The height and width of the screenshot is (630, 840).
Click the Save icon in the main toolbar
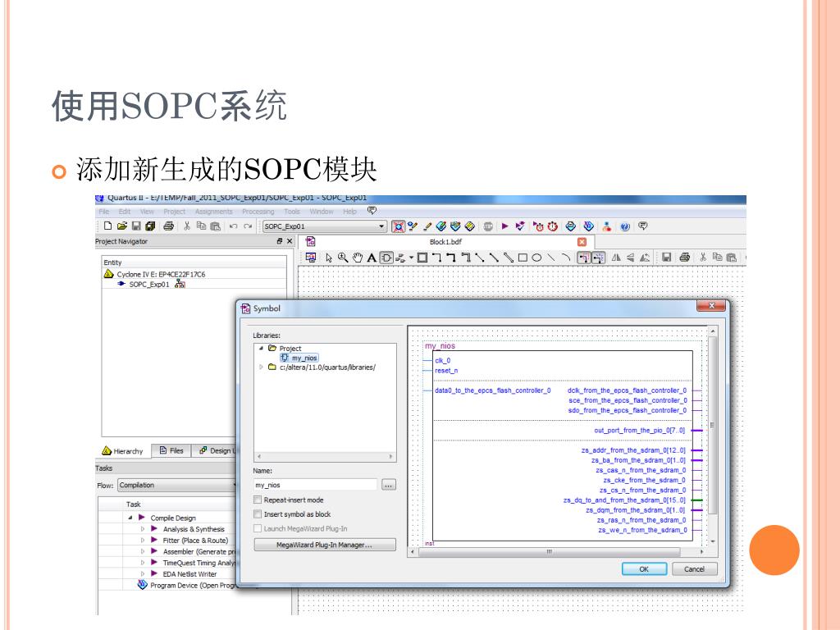[136, 226]
